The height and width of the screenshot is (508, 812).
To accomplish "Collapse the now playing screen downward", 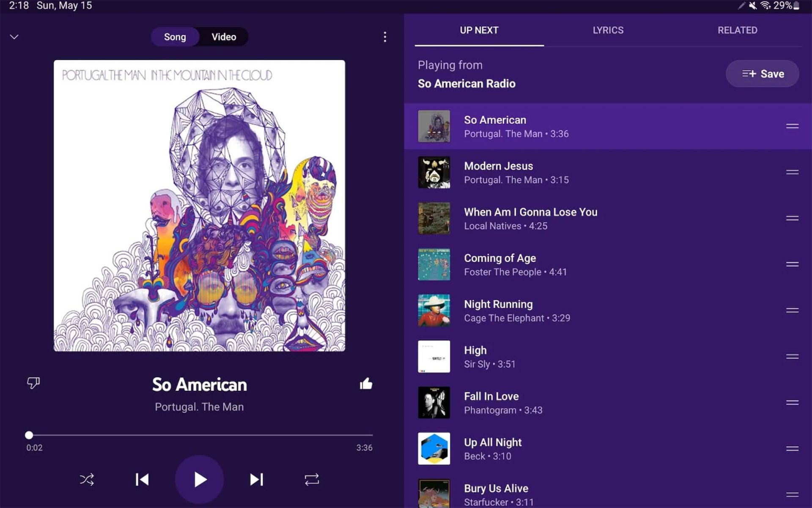I will 14,36.
